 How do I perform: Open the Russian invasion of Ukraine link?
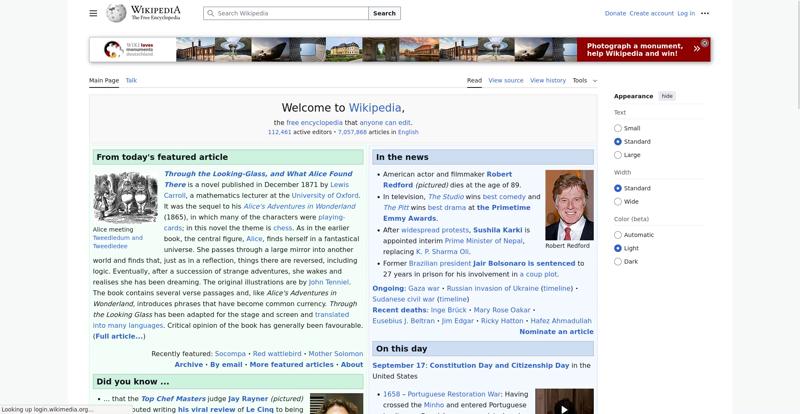[492, 288]
